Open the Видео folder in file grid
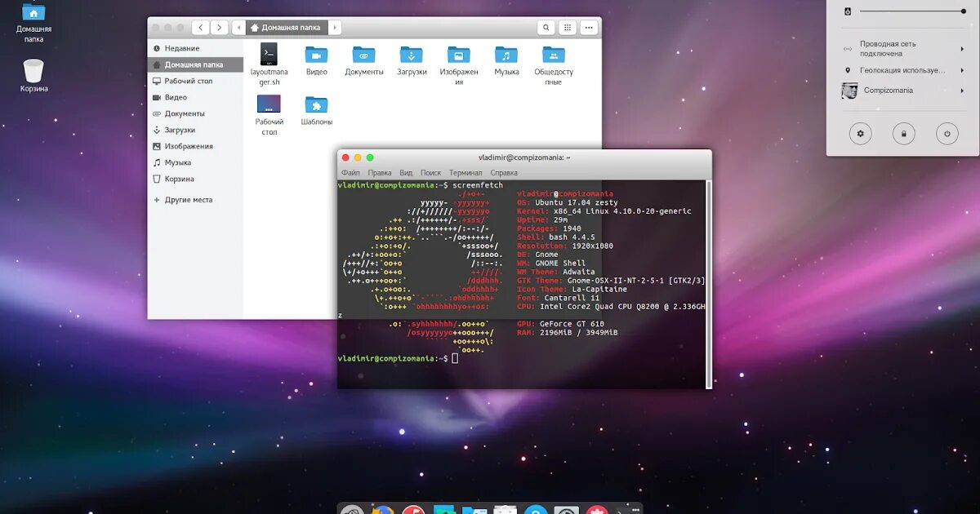The image size is (980, 514). 316,60
